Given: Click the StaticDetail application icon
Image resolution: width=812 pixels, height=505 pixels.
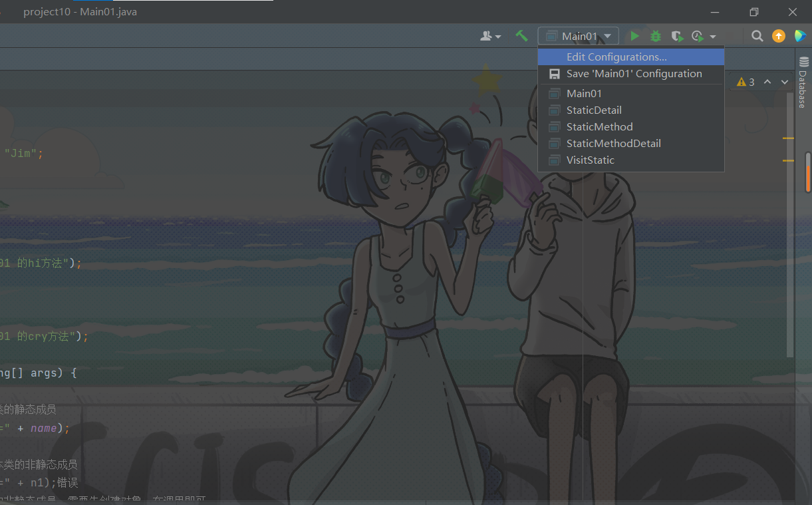Looking at the screenshot, I should (x=554, y=110).
